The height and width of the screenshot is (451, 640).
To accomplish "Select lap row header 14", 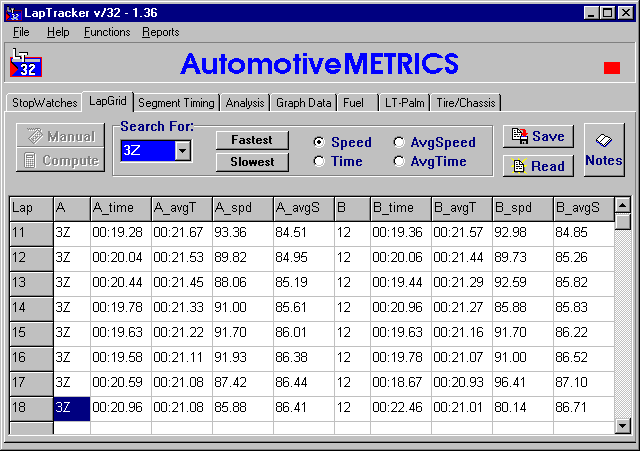I will (31, 309).
